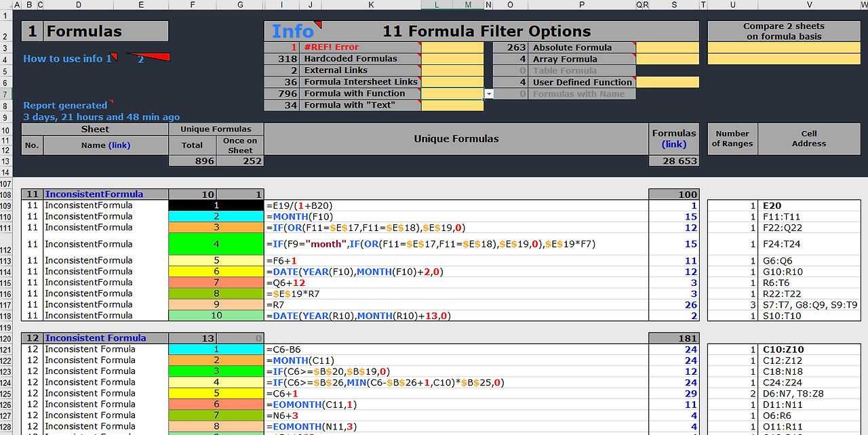This screenshot has width=868, height=435.
Task: Click yellow field for Formula Intersheet Links
Action: pos(452,82)
